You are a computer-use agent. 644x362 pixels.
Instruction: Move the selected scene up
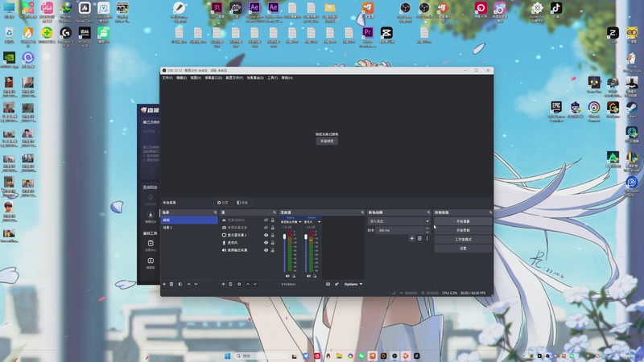coord(189,284)
